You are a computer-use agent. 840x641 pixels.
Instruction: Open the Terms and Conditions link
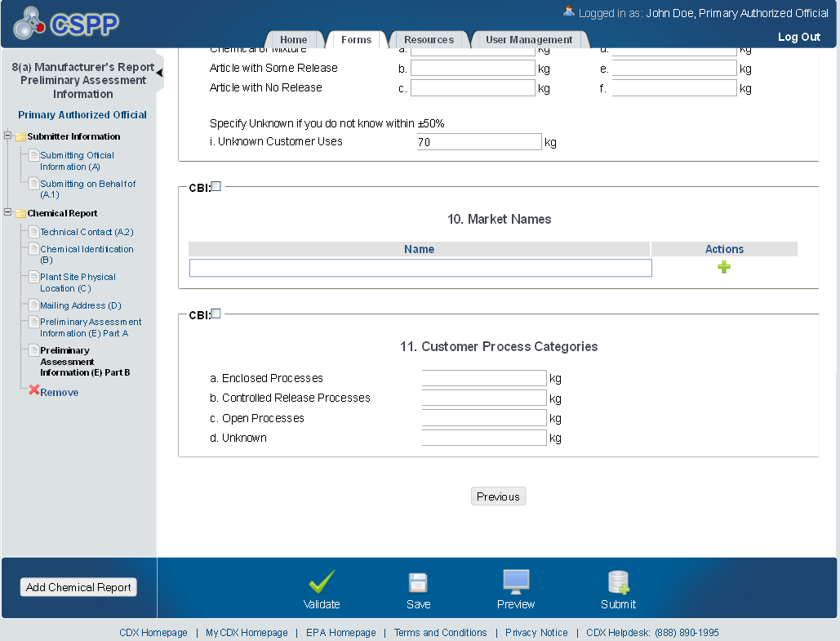tap(440, 632)
